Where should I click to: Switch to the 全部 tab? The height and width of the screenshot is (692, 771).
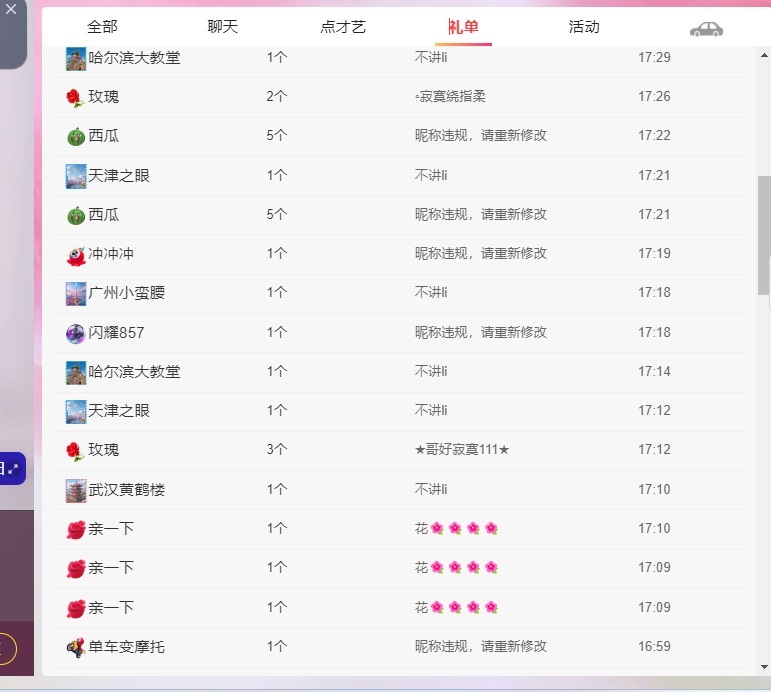[102, 27]
